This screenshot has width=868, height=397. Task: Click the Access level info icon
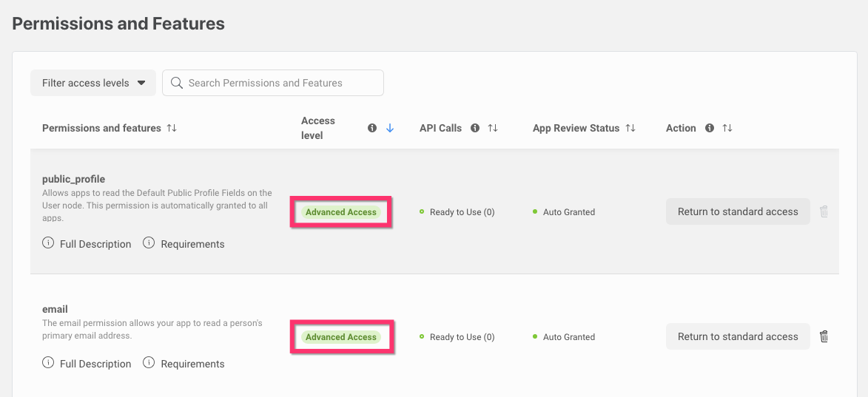[x=372, y=128]
